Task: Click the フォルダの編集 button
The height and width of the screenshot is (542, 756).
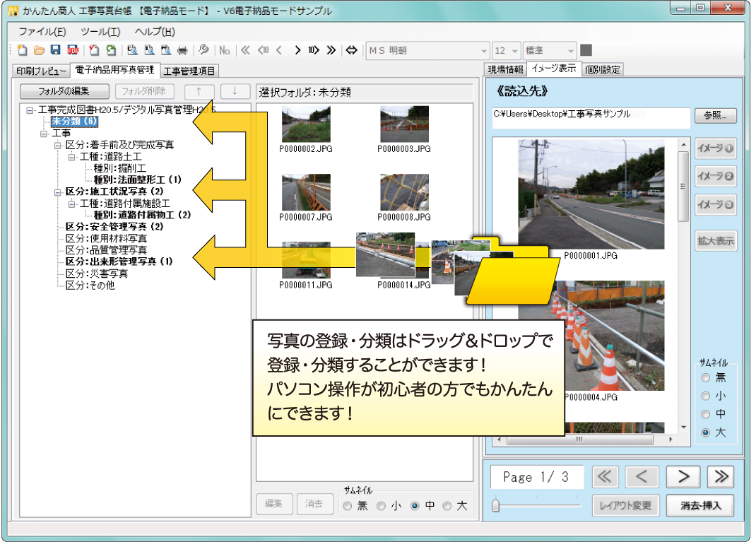Action: pyautogui.click(x=64, y=91)
